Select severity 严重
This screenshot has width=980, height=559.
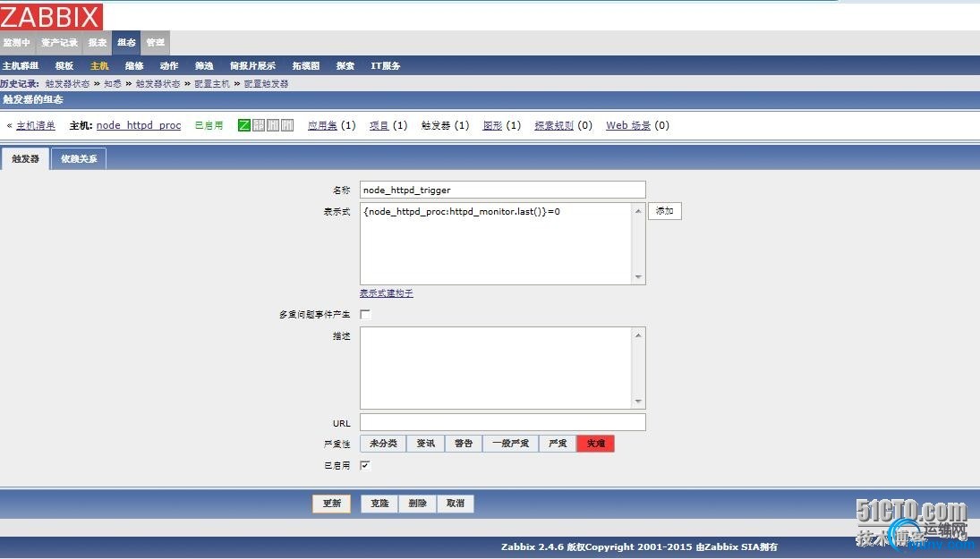click(x=558, y=444)
